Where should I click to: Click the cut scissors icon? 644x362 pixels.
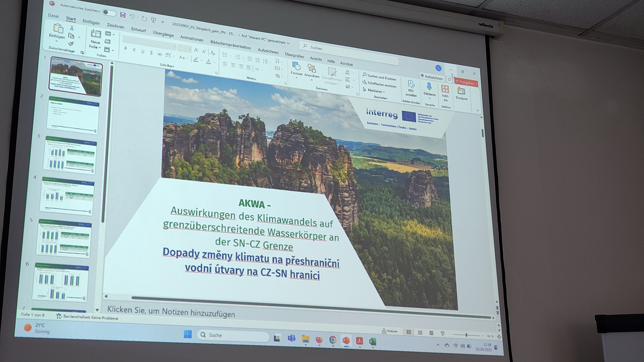pos(72,28)
